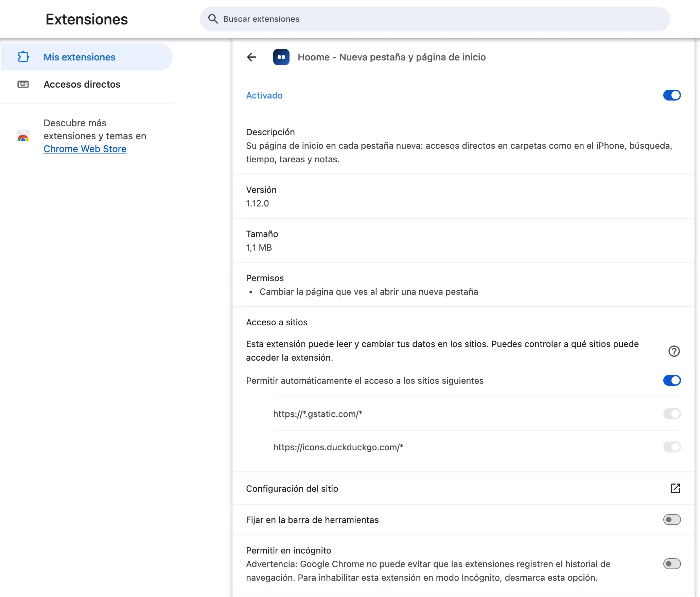Open the Chrome Web Store link
Viewport: 700px width, 597px height.
point(85,149)
